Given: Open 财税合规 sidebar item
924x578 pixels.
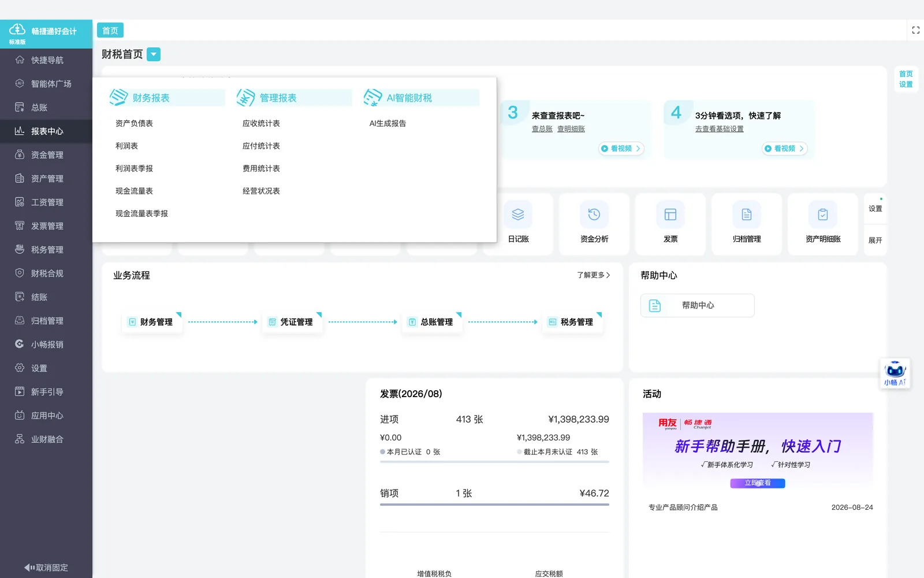Looking at the screenshot, I should [x=46, y=273].
